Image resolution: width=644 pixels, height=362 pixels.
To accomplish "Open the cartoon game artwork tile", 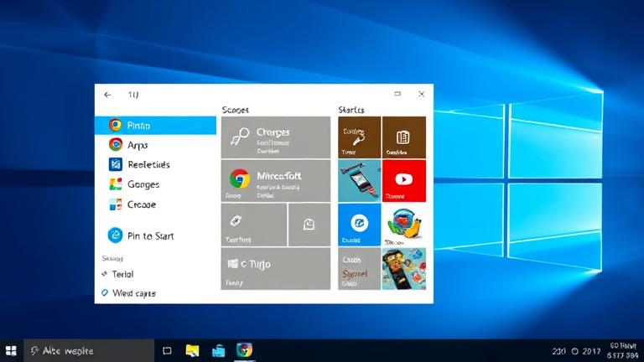I will 403,269.
